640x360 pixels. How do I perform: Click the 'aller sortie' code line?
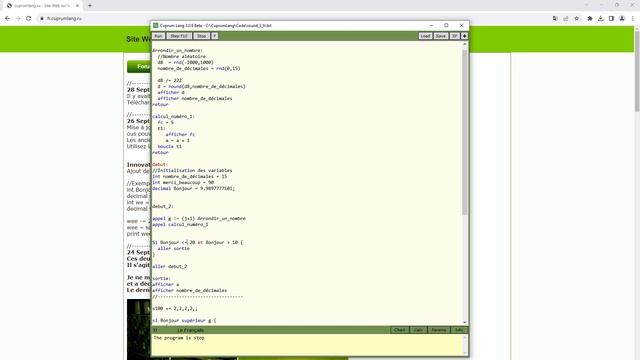click(173, 248)
